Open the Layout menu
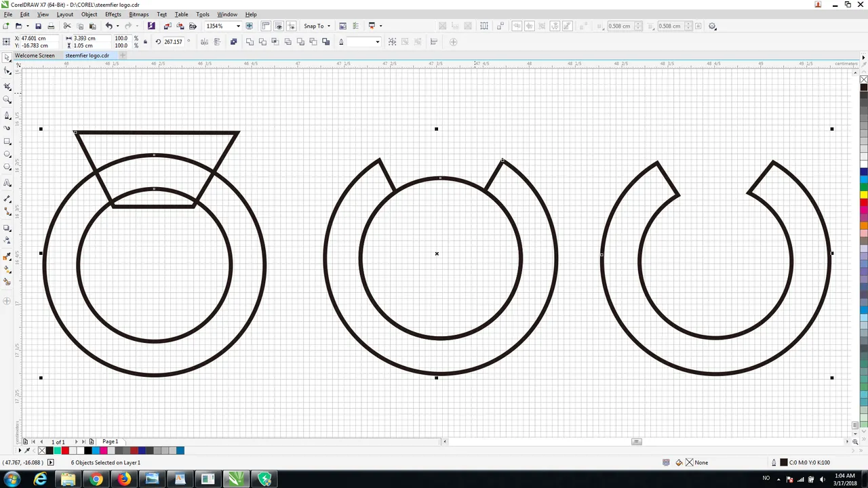The image size is (868, 488). tap(64, 14)
